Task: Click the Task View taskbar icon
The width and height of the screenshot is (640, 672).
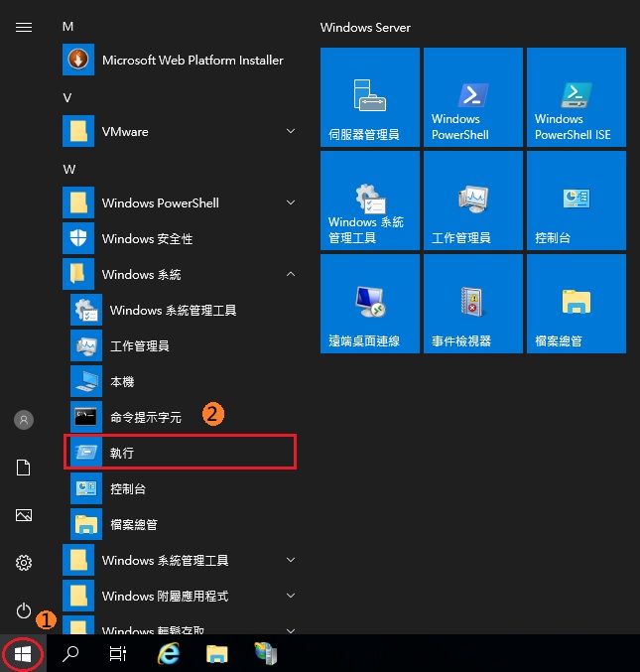Action: point(118,654)
